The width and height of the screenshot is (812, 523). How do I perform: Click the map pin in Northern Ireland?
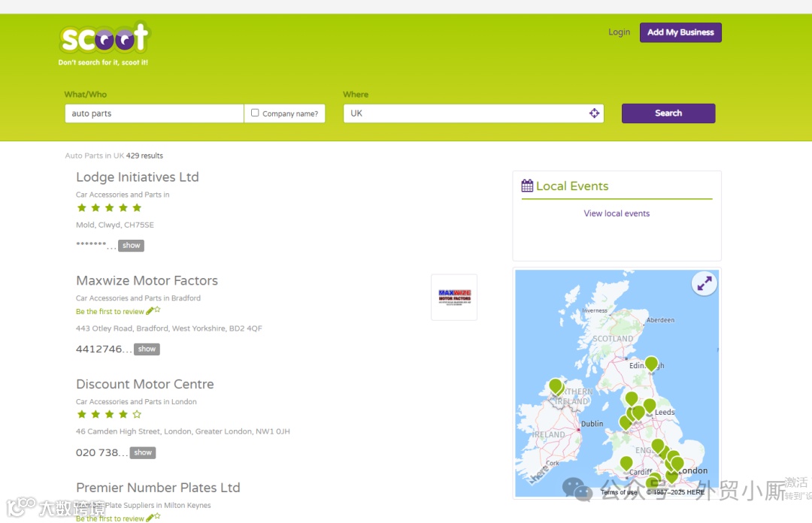556,386
